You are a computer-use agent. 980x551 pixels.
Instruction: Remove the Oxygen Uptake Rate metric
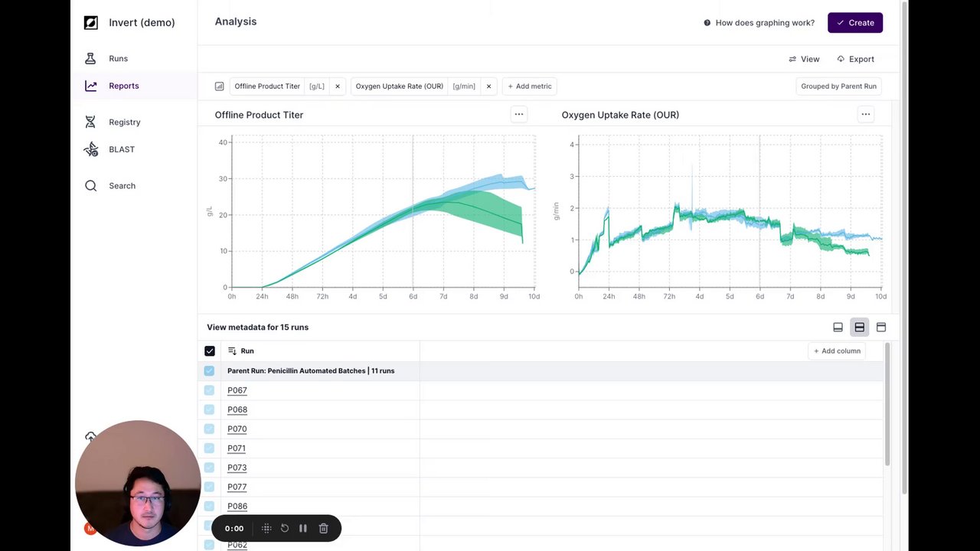488,86
